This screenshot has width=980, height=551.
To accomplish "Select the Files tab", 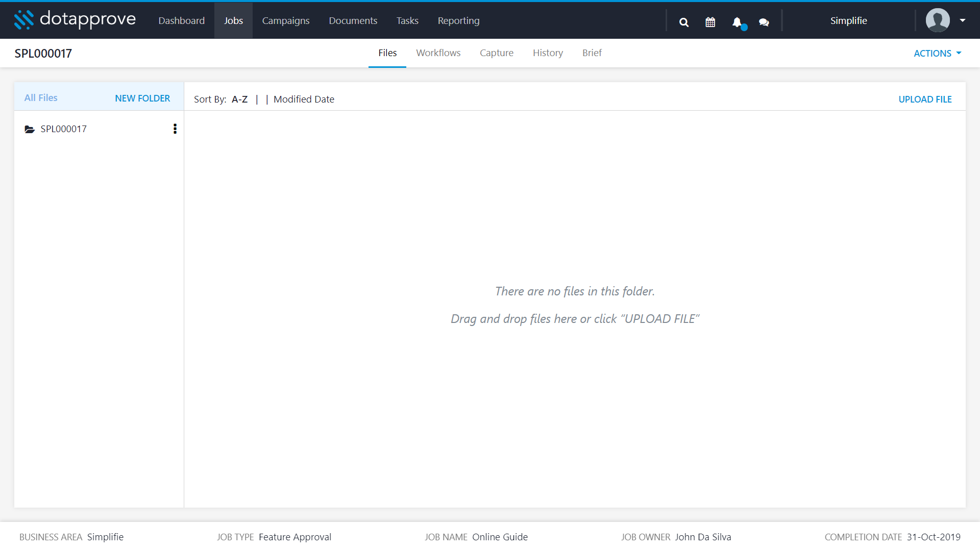I will [x=387, y=53].
